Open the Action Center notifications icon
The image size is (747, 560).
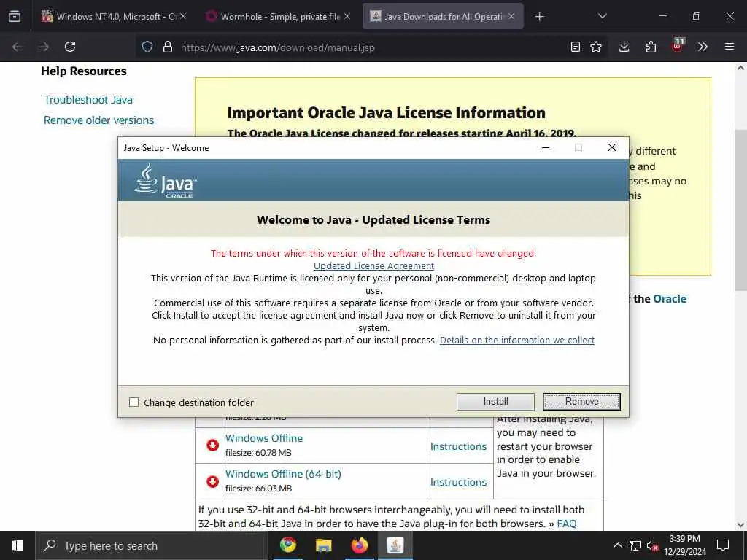coord(723,545)
